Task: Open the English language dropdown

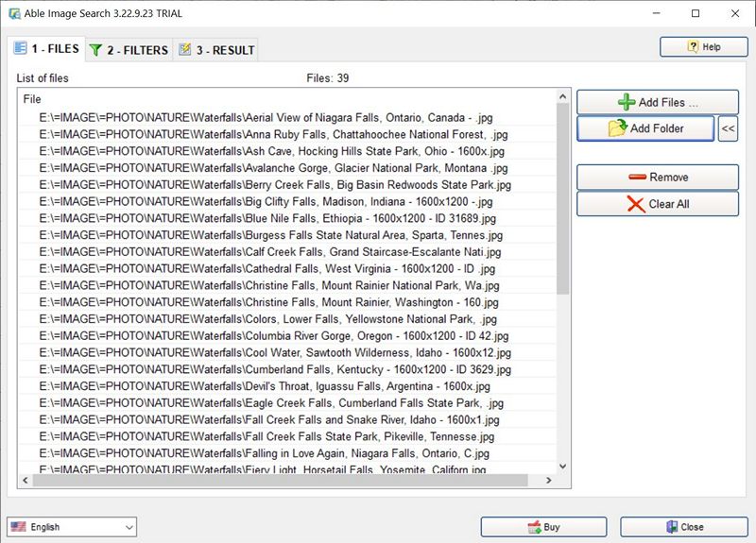Action: click(x=72, y=527)
